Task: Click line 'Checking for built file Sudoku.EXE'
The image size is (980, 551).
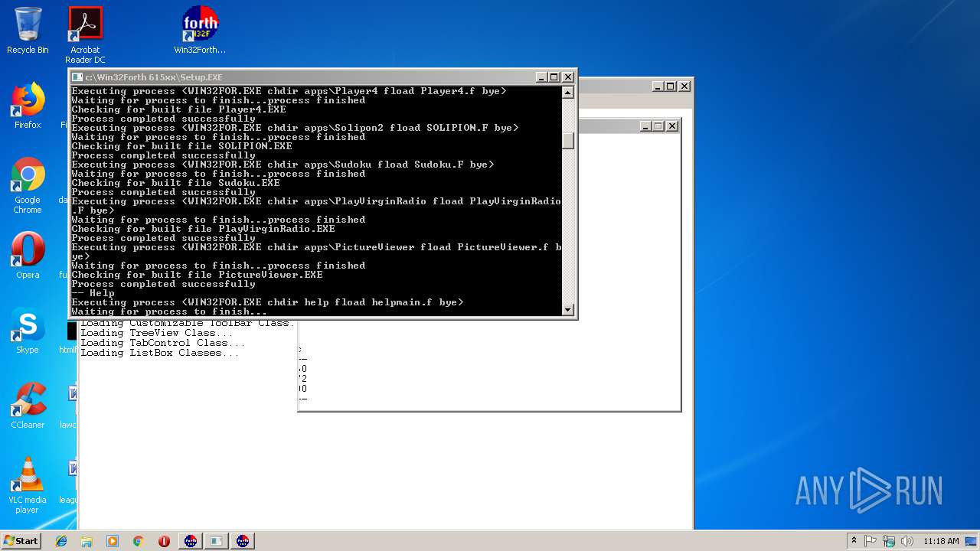Action: [x=175, y=183]
